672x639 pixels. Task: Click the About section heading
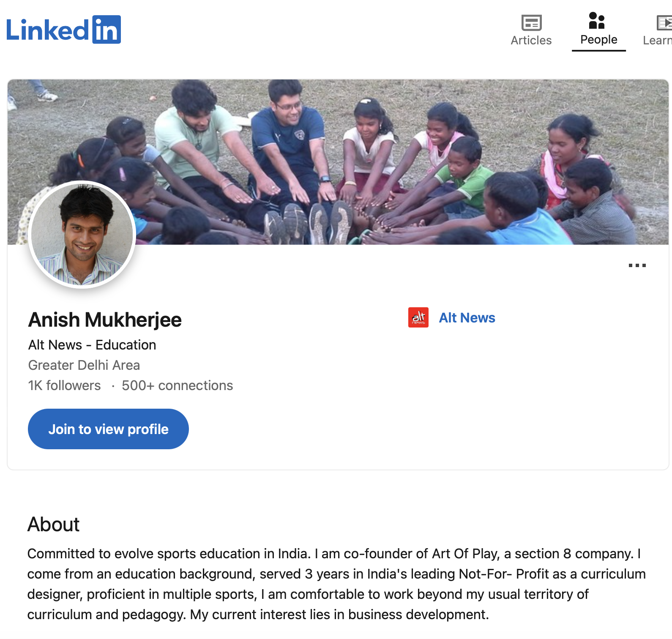click(x=53, y=524)
